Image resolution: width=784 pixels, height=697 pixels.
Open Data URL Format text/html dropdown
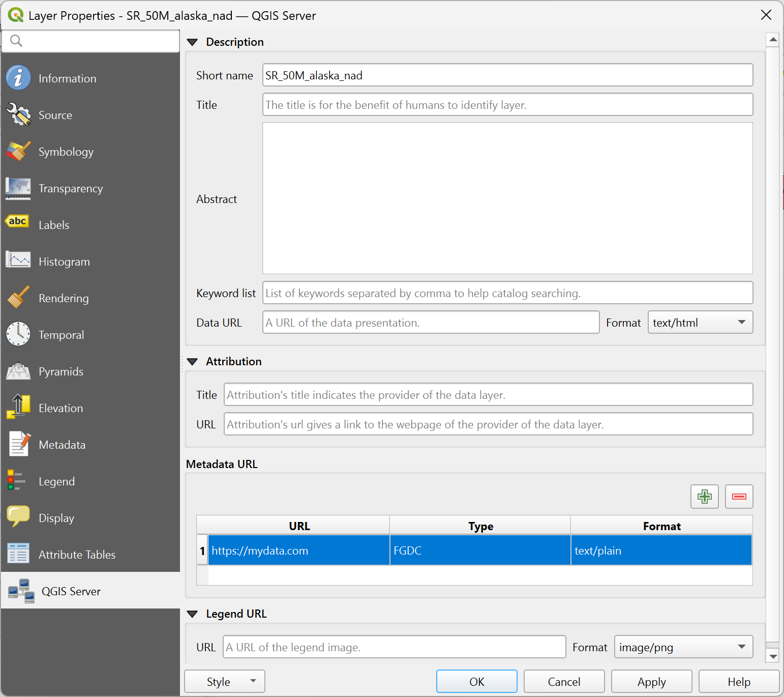700,323
